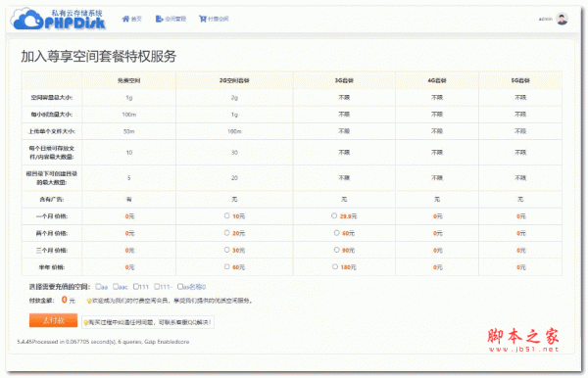Click the PHPDisk cloud logo
588x378 pixels.
pos(59,19)
